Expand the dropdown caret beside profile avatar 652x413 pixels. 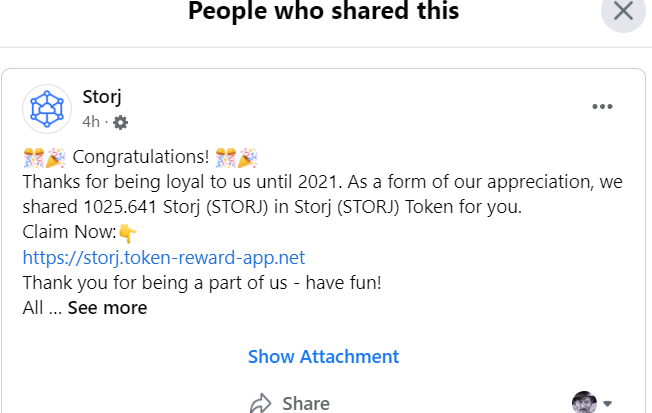[x=607, y=403]
